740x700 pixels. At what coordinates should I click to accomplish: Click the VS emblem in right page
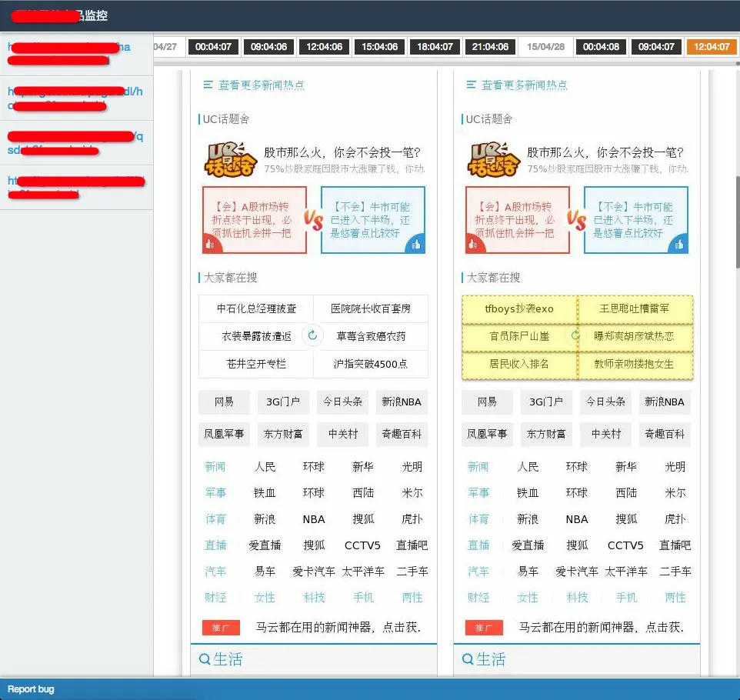click(x=576, y=220)
